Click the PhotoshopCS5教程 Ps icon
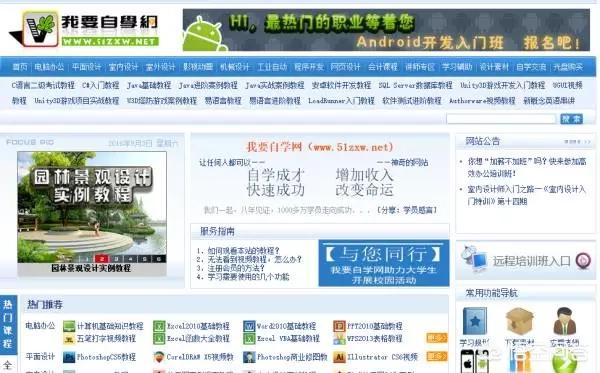Viewport: 600px width, 373px height. tap(69, 357)
